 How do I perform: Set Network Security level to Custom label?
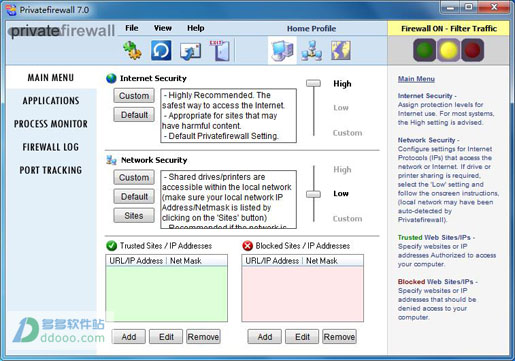tap(347, 219)
